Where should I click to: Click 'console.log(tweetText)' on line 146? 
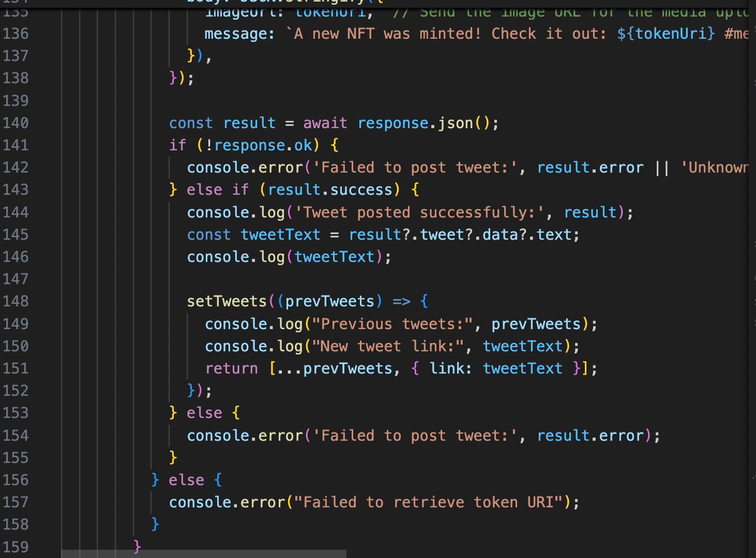(x=285, y=257)
